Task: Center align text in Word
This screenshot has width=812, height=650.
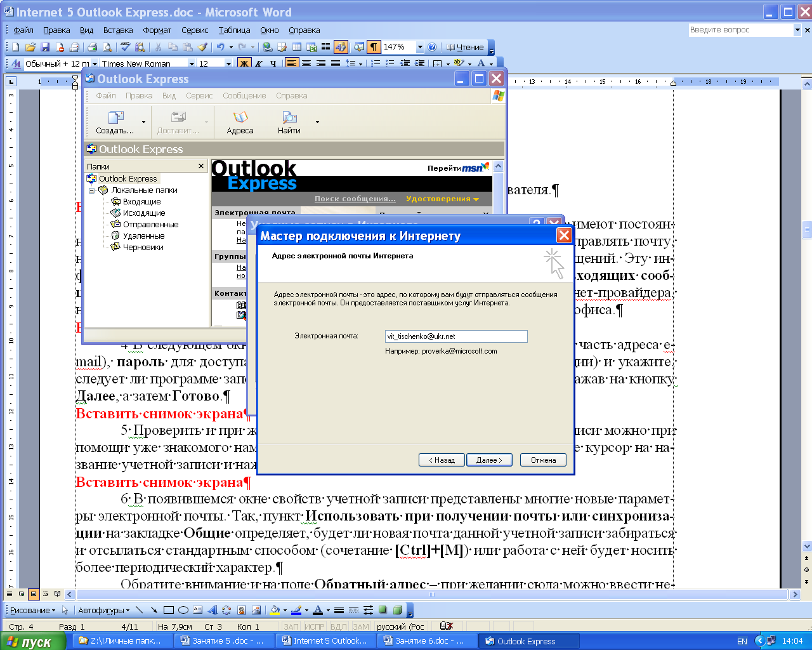Action: coord(306,63)
